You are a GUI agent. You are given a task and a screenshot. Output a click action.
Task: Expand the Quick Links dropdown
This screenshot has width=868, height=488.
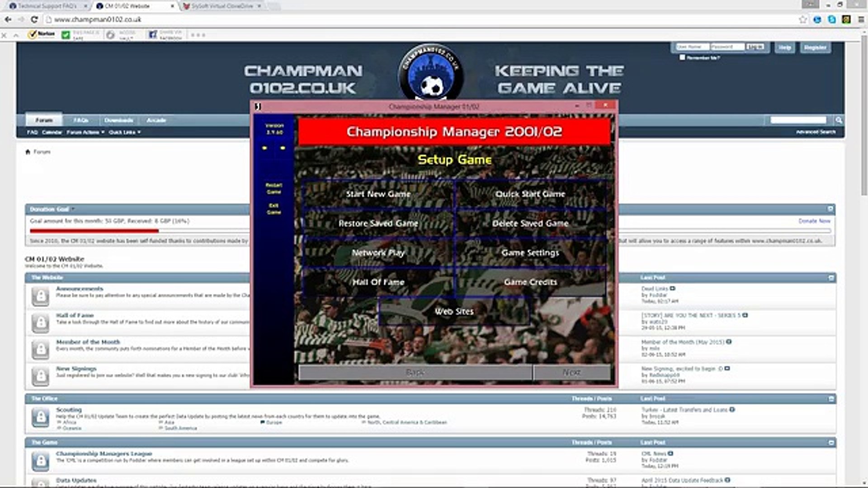(124, 132)
